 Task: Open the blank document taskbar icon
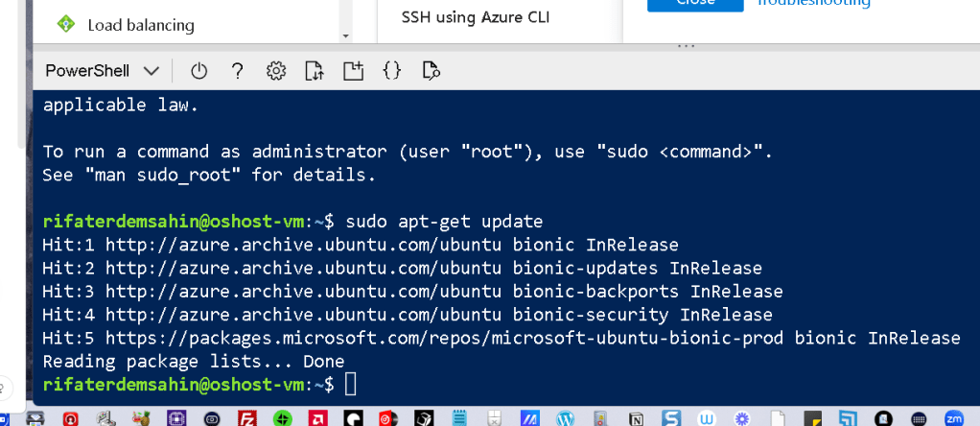click(x=777, y=418)
